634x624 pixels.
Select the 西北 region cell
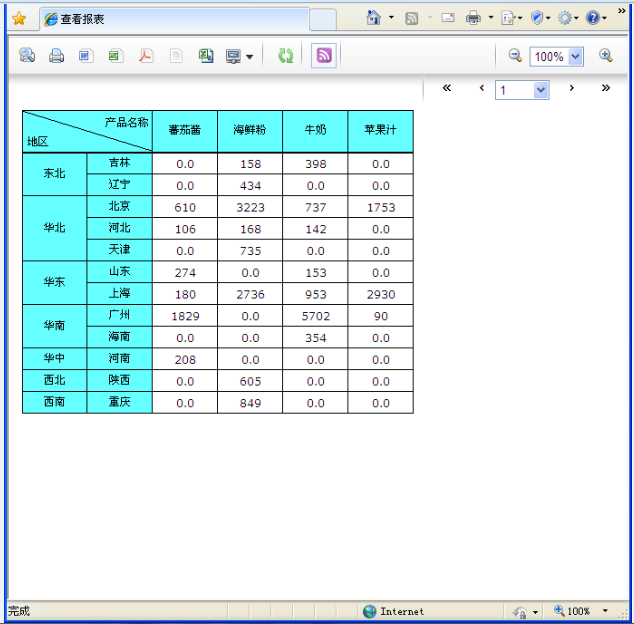tap(55, 380)
